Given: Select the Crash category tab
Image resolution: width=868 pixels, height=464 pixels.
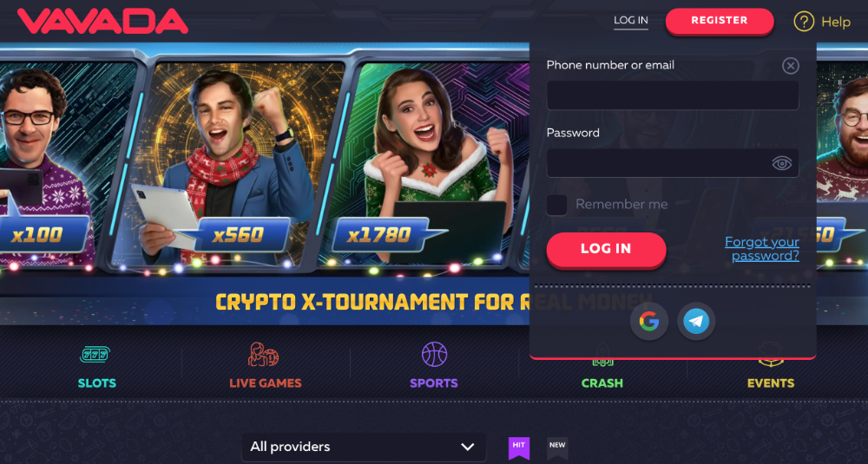Looking at the screenshot, I should (602, 382).
